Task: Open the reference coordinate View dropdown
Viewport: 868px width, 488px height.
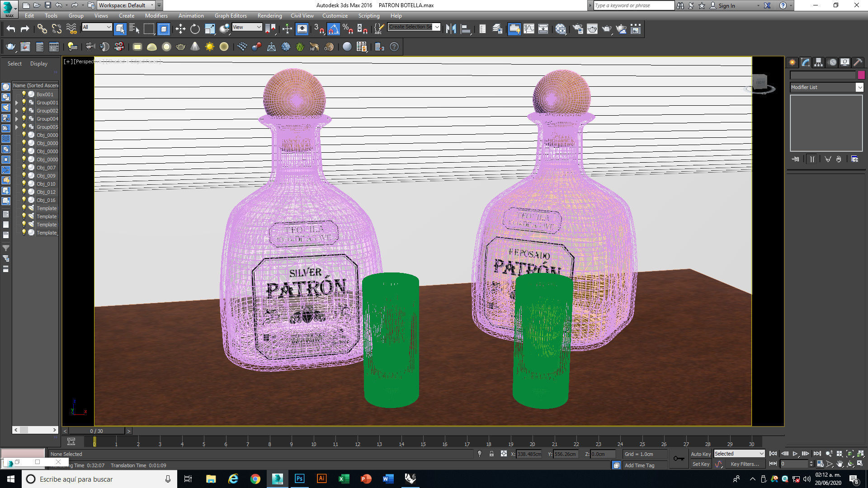Action: coord(247,27)
